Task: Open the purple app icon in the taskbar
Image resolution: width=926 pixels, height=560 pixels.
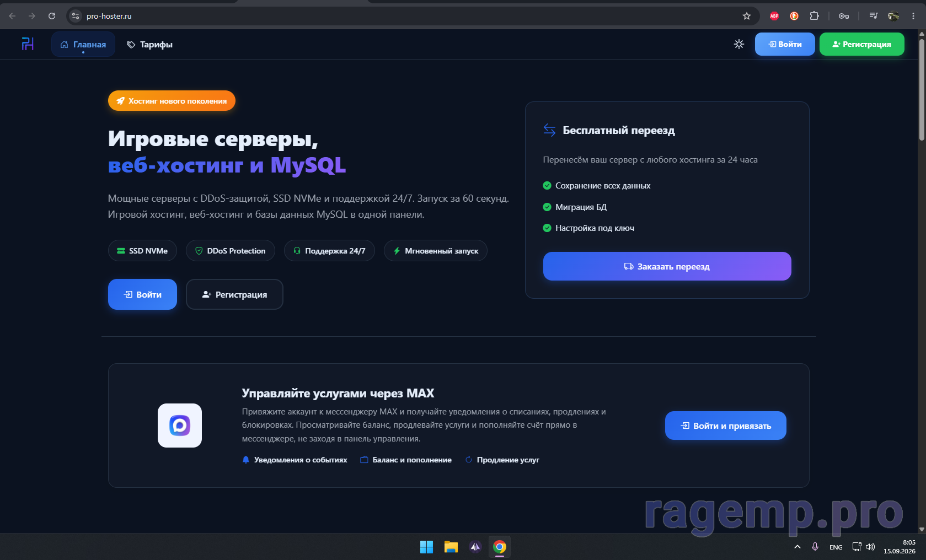Action: [475, 547]
